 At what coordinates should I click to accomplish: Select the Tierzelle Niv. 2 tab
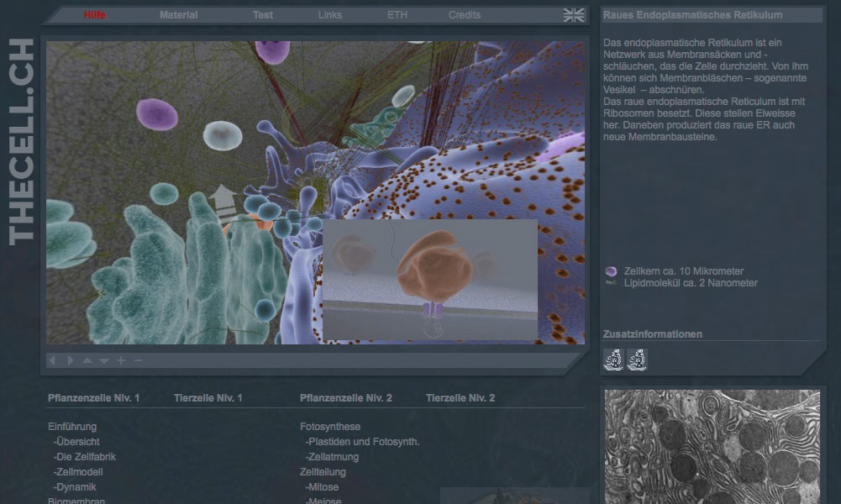pos(460,398)
